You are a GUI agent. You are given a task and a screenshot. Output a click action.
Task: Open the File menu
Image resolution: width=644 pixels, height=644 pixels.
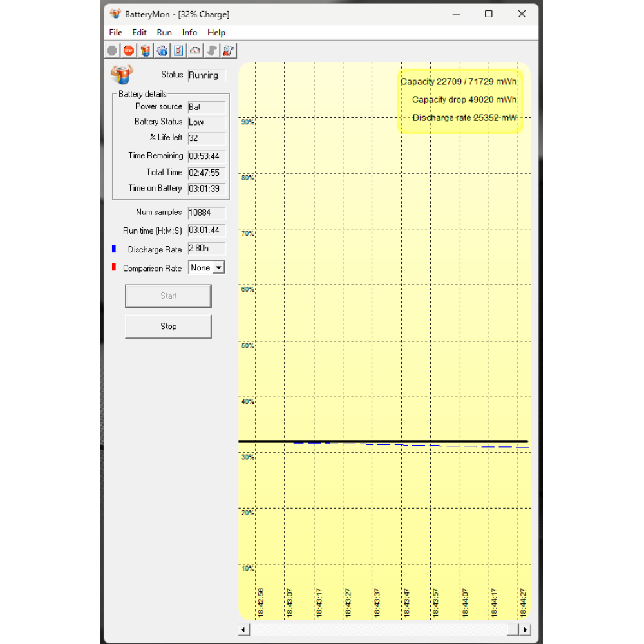click(116, 32)
